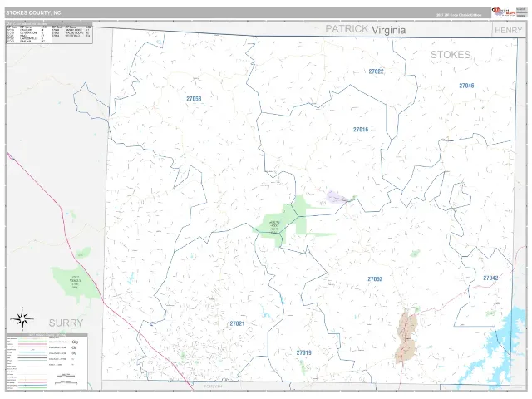This screenshot has height=399, width=532.
Task: Open the map legend box
Action: [x=47, y=362]
